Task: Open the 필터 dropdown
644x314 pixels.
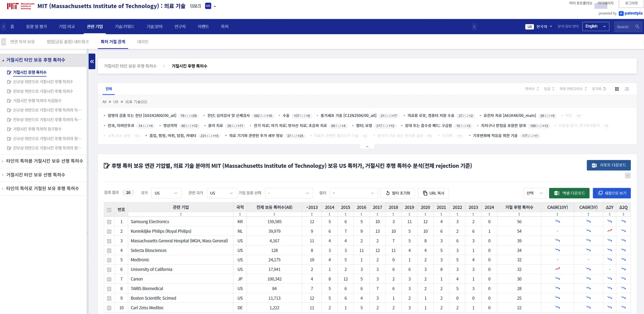Action: click(x=353, y=193)
